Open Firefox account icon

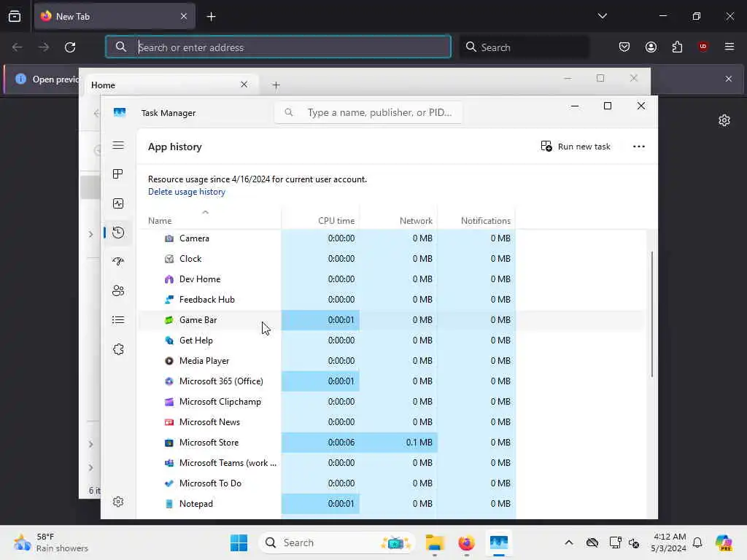[x=651, y=47]
